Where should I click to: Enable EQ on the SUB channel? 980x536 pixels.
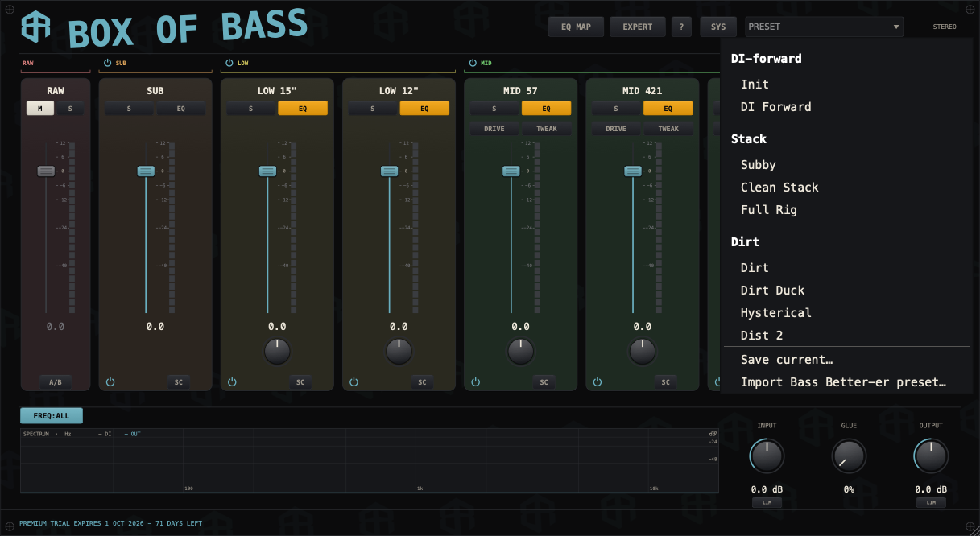point(181,109)
